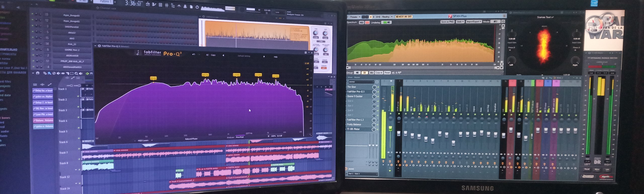Select Natural Phase mode in Pro-Q 3
The width and height of the screenshot is (644, 194).
pyautogui.click(x=191, y=139)
